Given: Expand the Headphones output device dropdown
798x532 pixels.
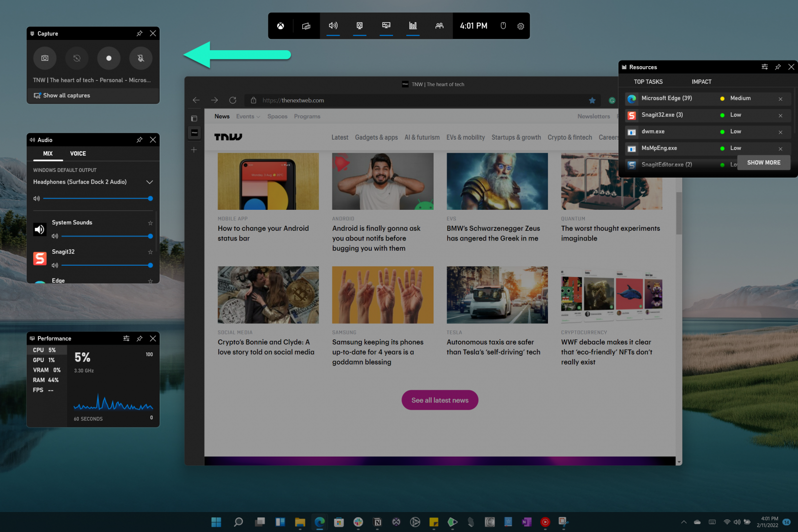Looking at the screenshot, I should [x=149, y=182].
